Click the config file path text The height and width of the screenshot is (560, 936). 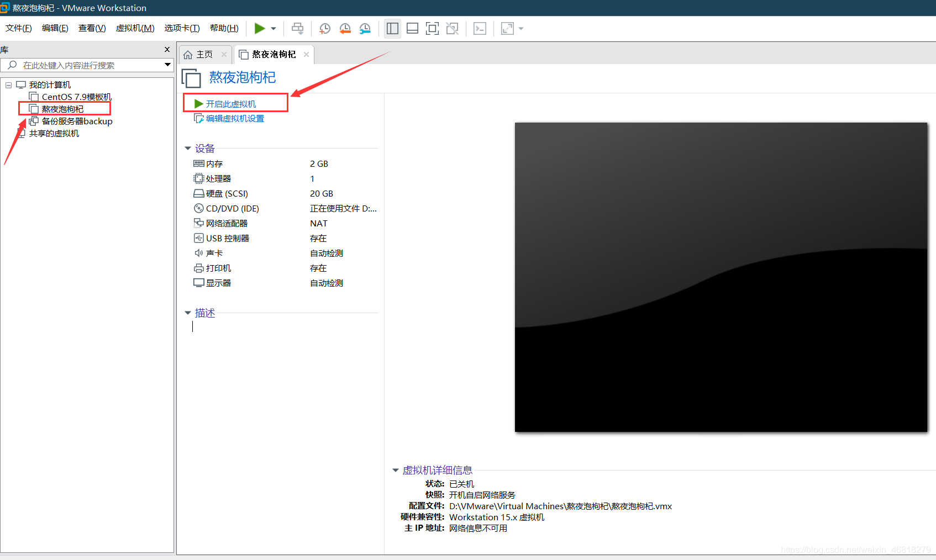tap(560, 506)
